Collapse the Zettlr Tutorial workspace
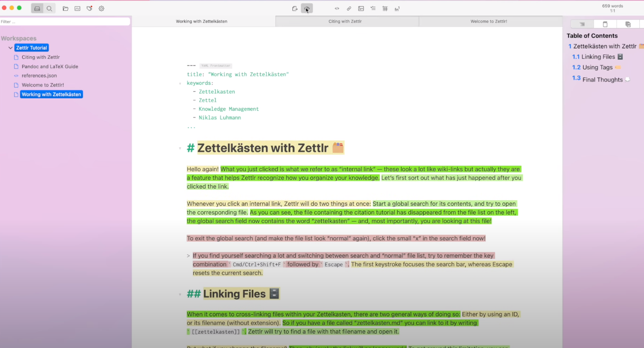The height and width of the screenshot is (348, 644). click(x=10, y=47)
